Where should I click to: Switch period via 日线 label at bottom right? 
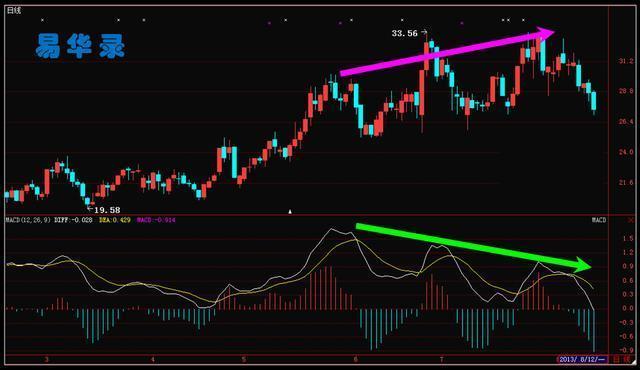pyautogui.click(x=622, y=359)
